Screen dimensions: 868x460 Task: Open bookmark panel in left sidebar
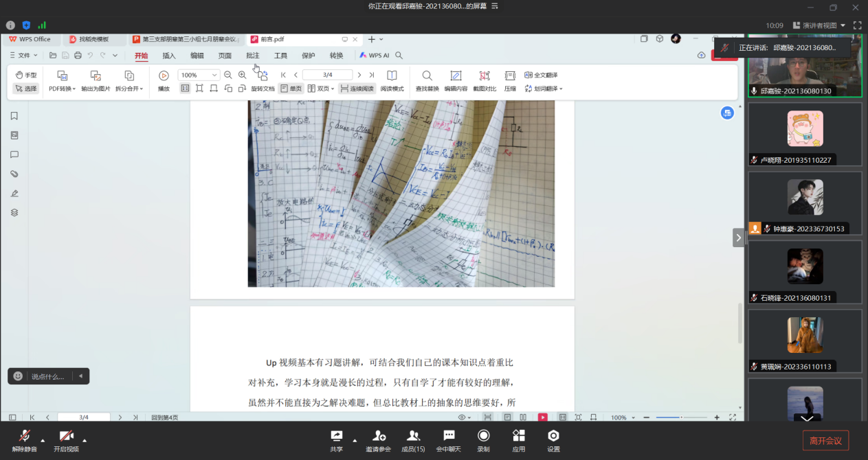[x=14, y=116]
